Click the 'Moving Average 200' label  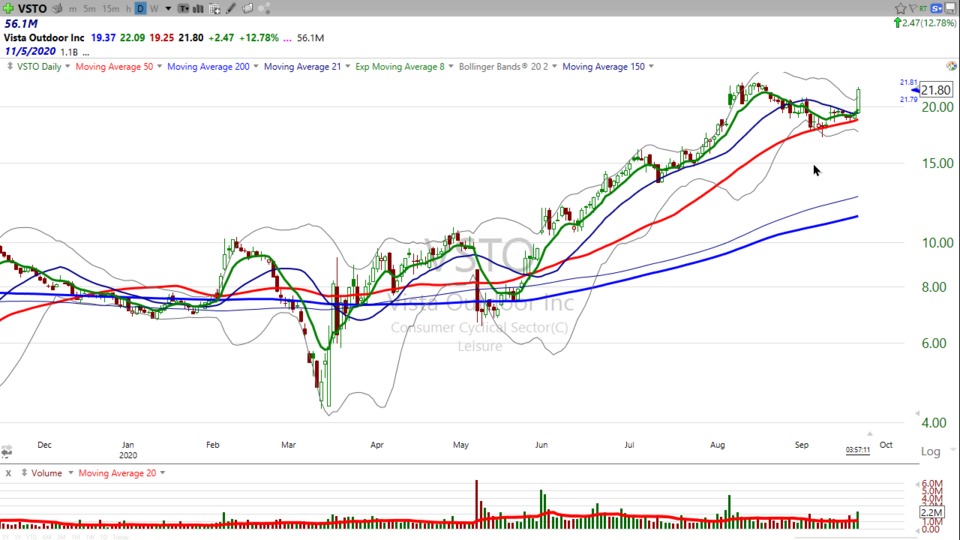pyautogui.click(x=208, y=67)
